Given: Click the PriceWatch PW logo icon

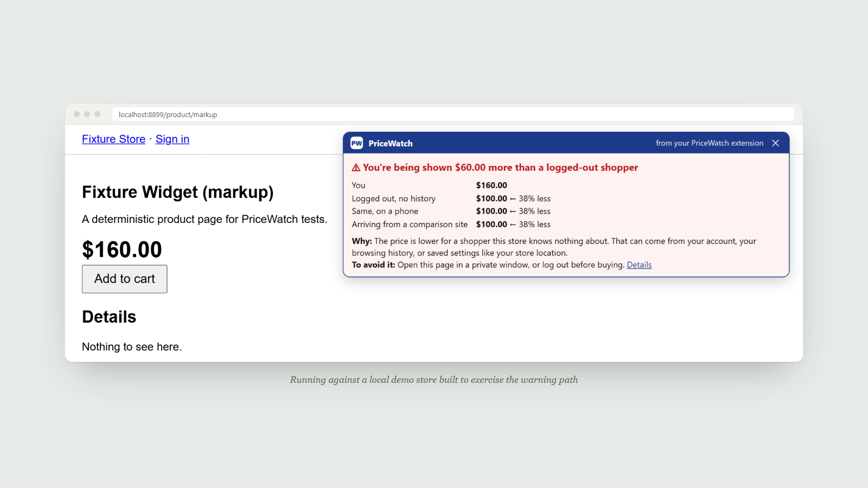Looking at the screenshot, I should point(356,143).
